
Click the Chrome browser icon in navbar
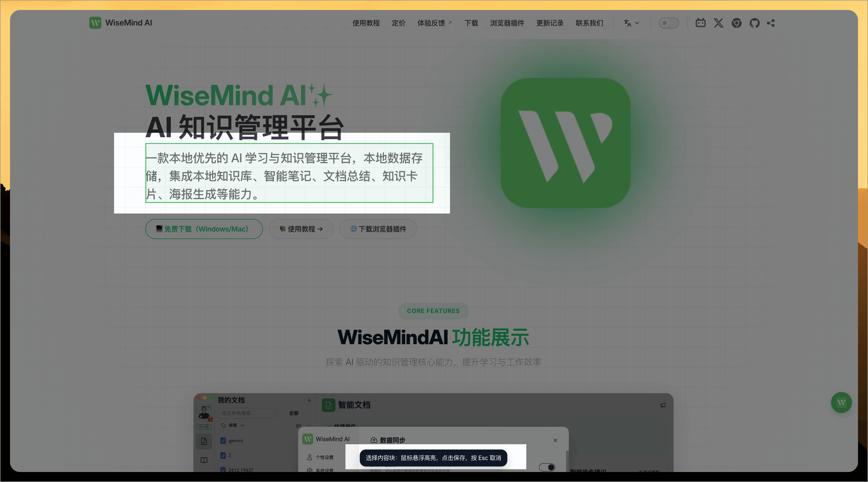point(737,23)
